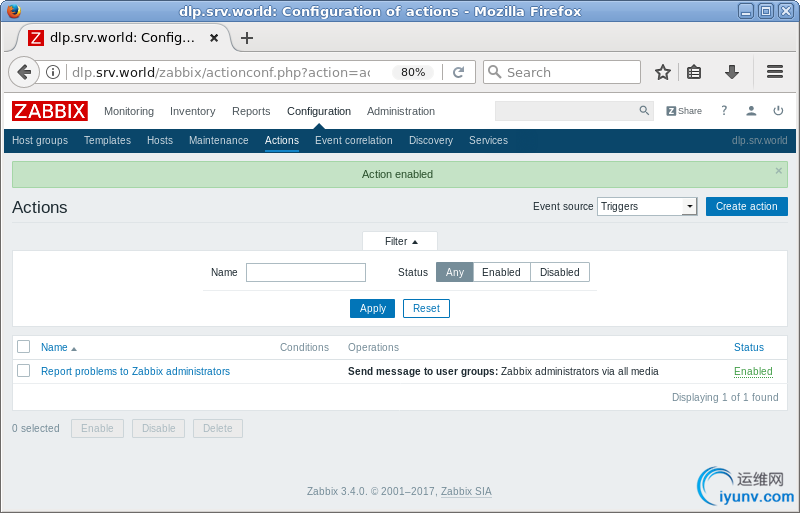The height and width of the screenshot is (513, 800).
Task: Click the Zabbix search magnifier icon
Action: tap(644, 111)
